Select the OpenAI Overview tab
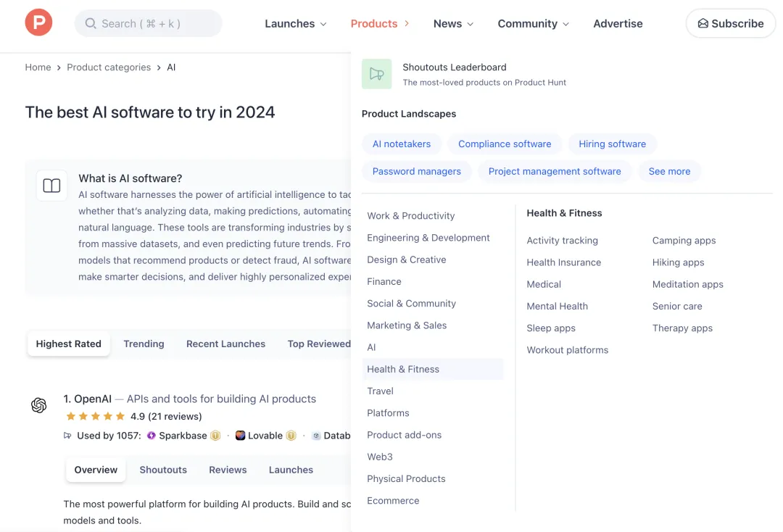 point(96,470)
